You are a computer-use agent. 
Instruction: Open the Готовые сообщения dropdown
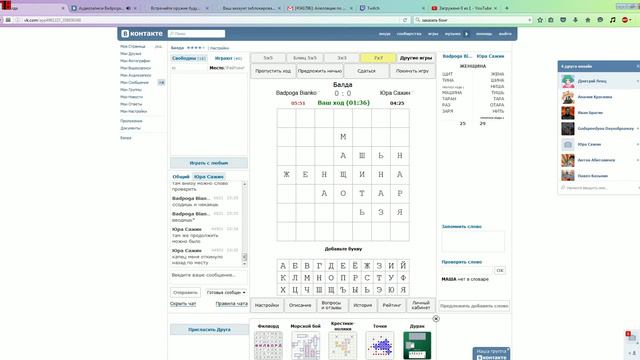click(x=226, y=292)
